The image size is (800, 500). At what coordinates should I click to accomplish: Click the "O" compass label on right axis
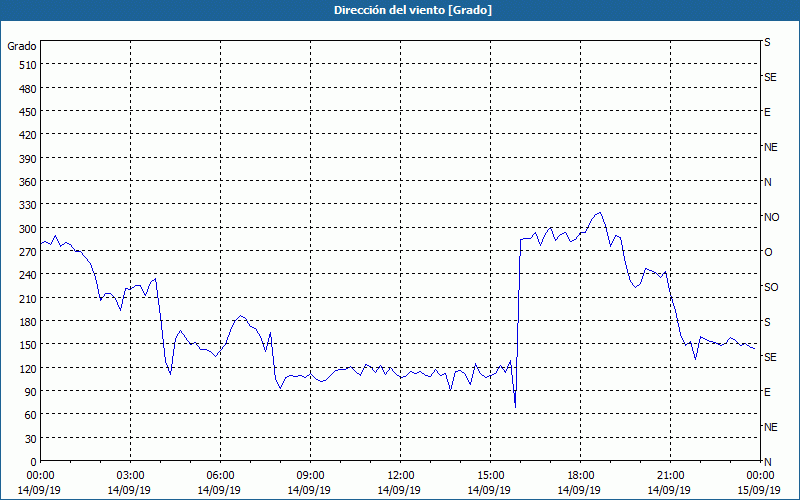click(768, 252)
